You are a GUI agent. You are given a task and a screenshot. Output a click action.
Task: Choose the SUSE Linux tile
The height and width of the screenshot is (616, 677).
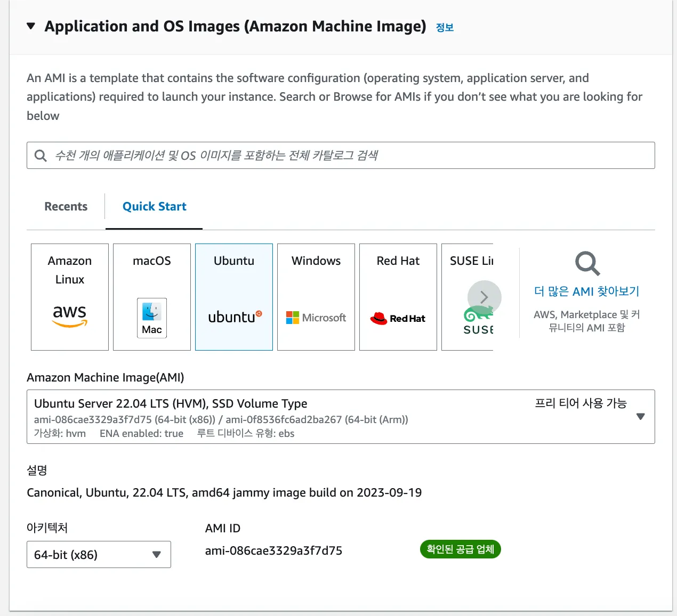point(468,297)
